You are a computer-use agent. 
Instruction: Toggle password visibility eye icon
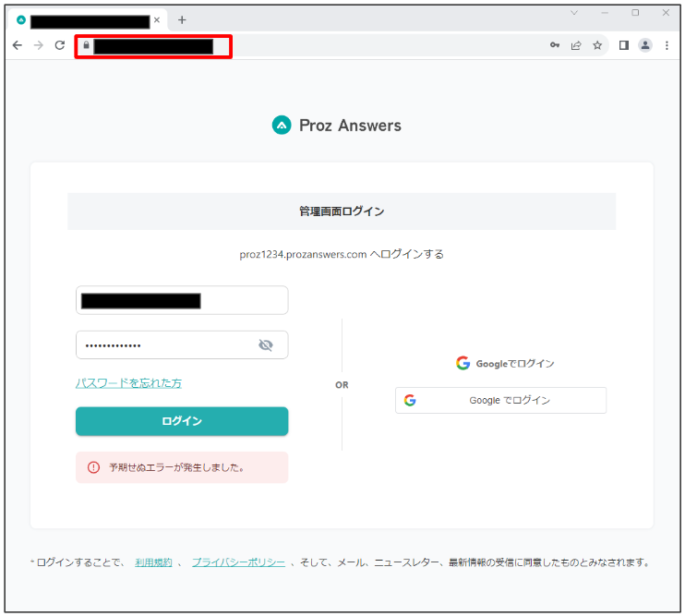click(x=266, y=345)
